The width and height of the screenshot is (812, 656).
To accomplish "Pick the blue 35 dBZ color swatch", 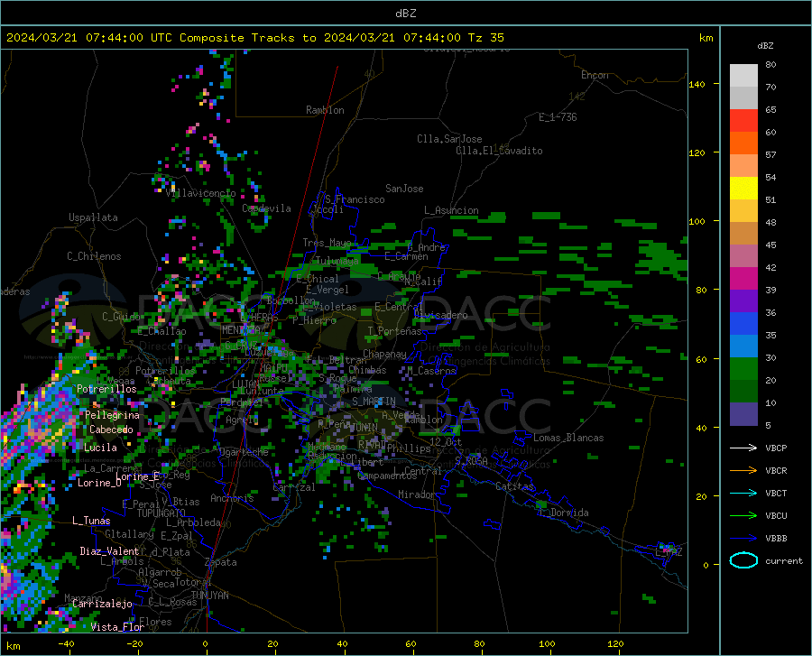I will tap(743, 324).
